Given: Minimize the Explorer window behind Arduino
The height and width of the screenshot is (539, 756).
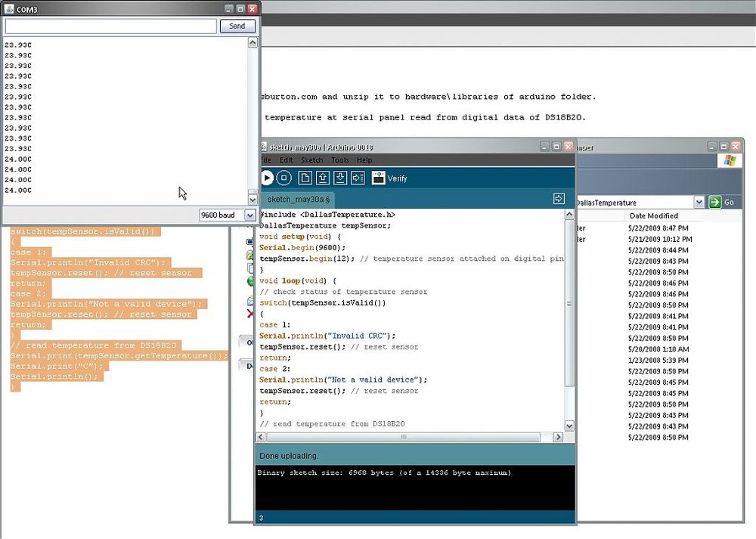Looking at the screenshot, I should 712,146.
